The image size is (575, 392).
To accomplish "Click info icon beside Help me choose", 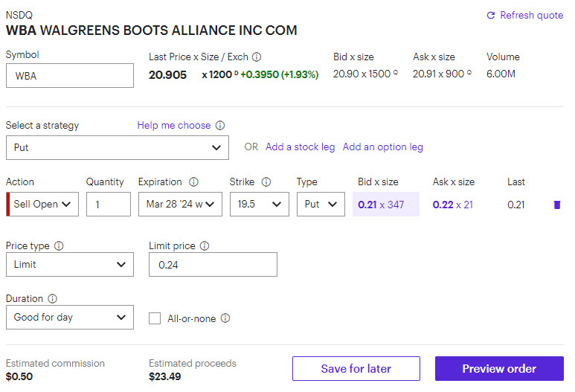I will tap(220, 126).
